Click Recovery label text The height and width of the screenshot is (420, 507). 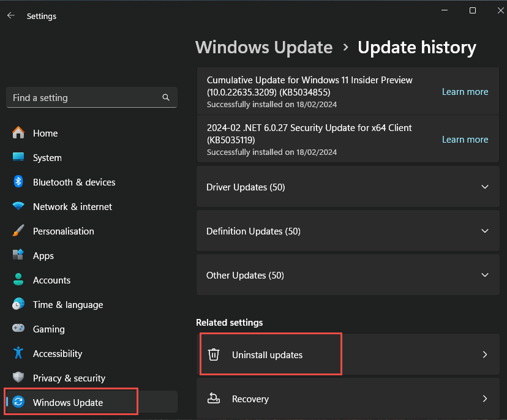[250, 399]
